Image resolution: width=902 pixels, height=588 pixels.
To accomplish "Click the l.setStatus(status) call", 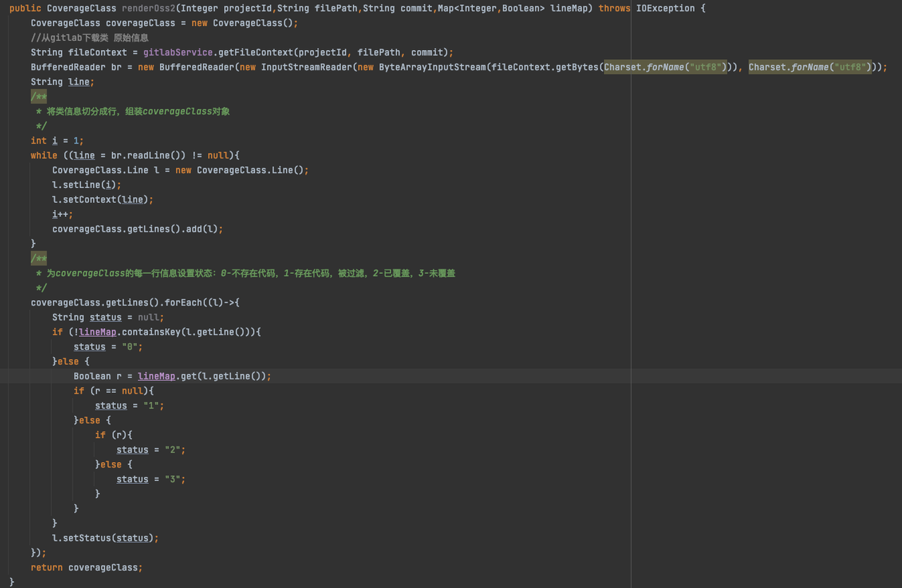I will pos(105,538).
